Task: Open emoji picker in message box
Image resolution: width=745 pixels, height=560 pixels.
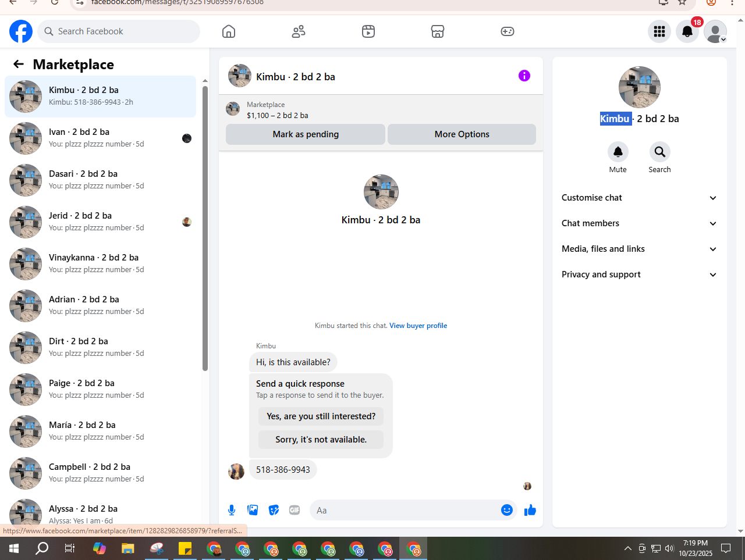Action: (x=507, y=510)
